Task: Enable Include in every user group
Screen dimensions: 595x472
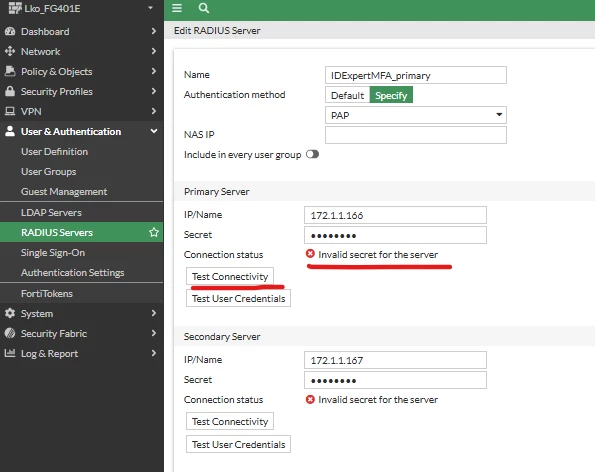Action: coord(312,154)
